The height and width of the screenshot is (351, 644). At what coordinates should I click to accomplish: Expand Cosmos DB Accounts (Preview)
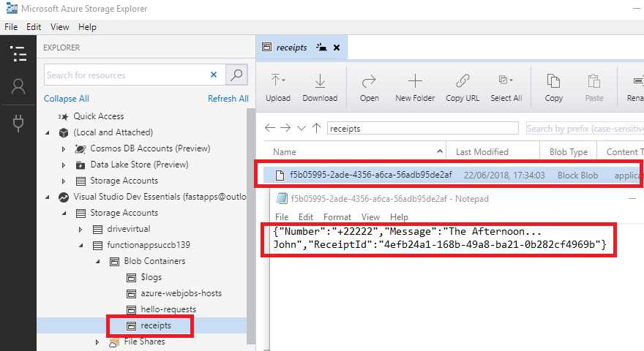coord(63,149)
